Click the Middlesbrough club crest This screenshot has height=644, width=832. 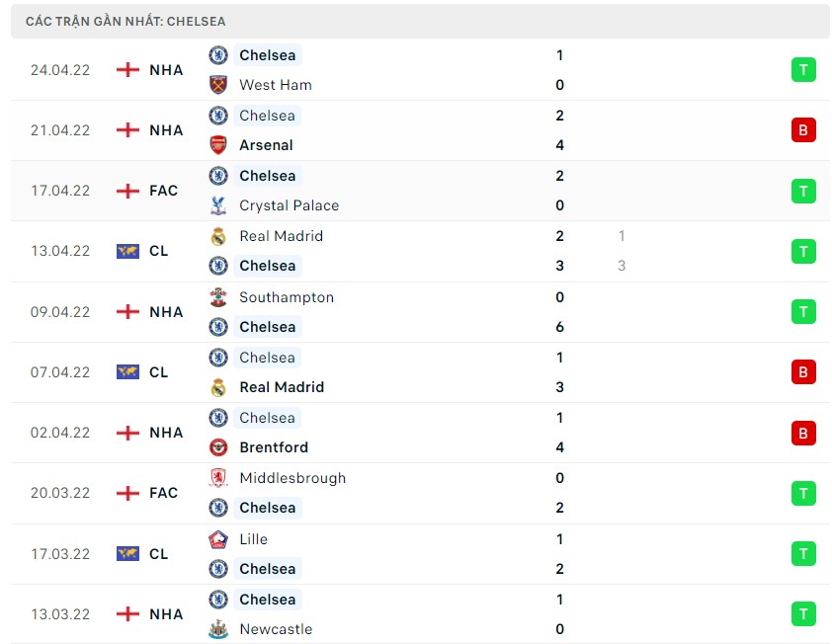[x=218, y=478]
